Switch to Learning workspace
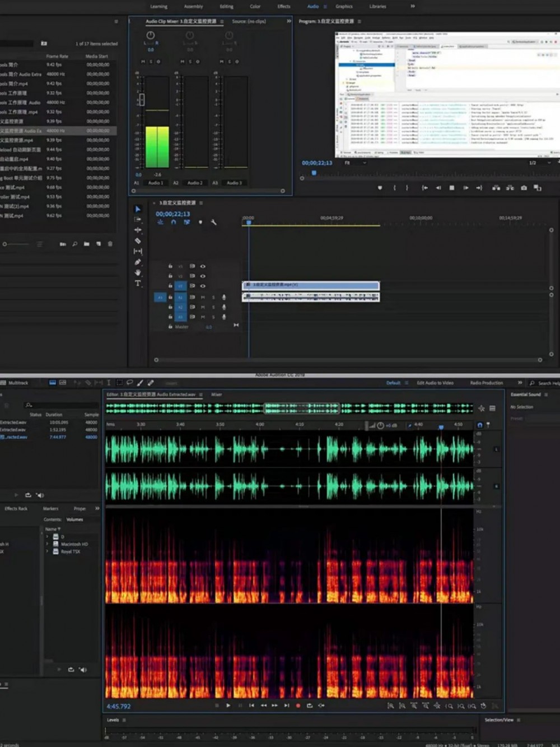The height and width of the screenshot is (747, 560). pos(159,6)
